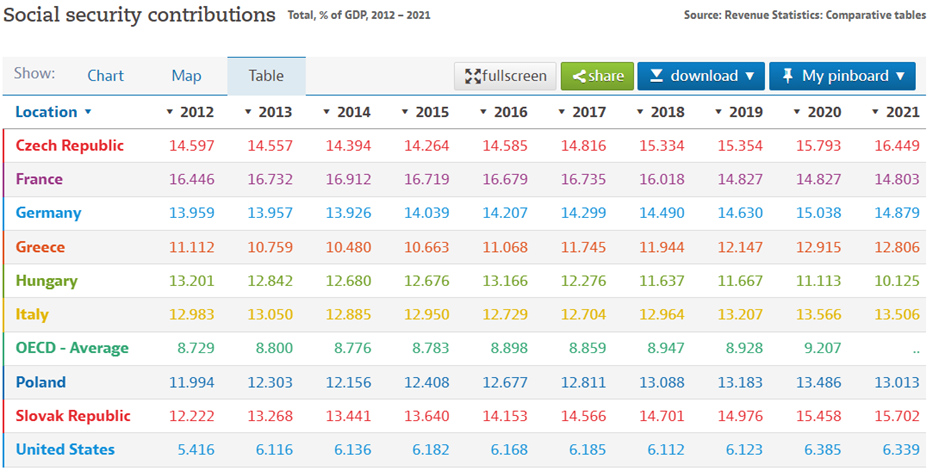Sort by the 2019 column arrow

point(719,112)
